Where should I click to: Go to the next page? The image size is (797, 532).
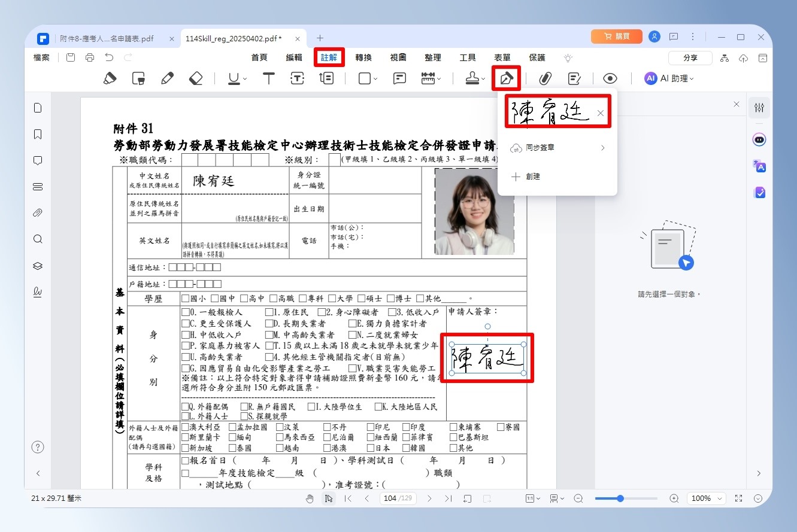point(429,498)
